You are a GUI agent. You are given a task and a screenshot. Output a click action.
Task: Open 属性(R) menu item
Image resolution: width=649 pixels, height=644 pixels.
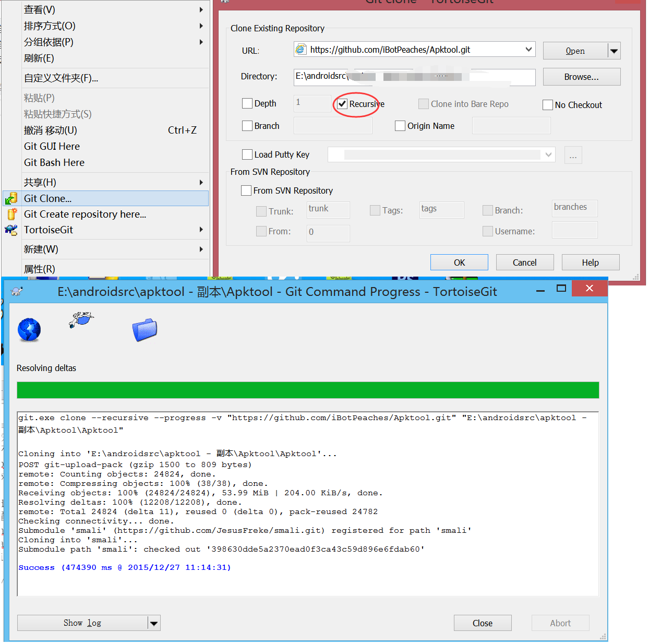point(106,269)
